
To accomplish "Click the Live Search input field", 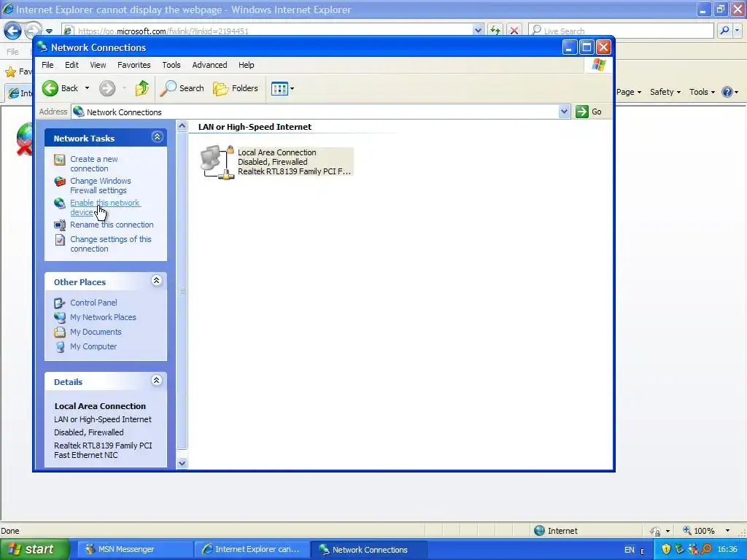I will [x=622, y=31].
